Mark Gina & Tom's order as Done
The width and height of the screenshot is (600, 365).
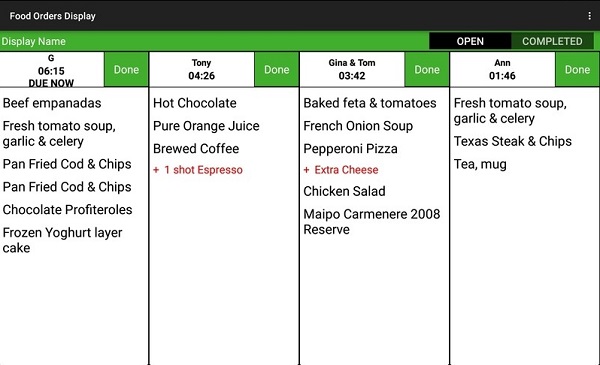pyautogui.click(x=427, y=70)
